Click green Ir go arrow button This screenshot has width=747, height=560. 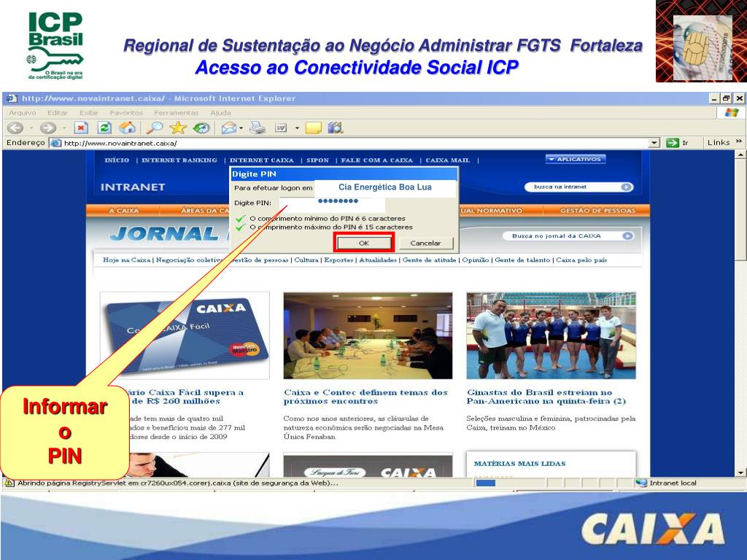pos(672,142)
